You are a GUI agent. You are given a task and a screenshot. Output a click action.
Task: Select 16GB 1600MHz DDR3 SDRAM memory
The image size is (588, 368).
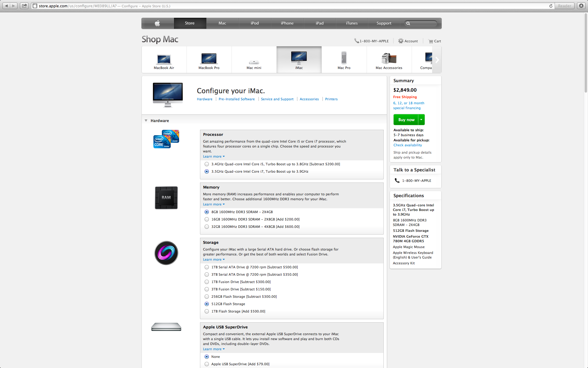point(207,219)
